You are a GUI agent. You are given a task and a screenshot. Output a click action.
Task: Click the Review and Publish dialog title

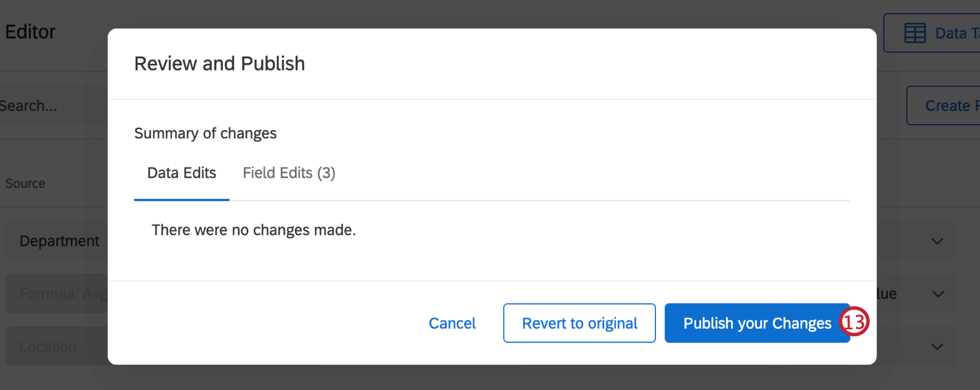[x=219, y=63]
